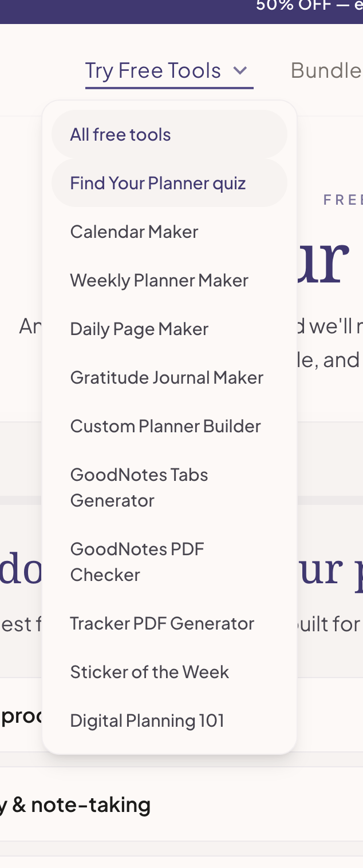View the Sticker of the Week
This screenshot has width=363, height=868.
[149, 672]
